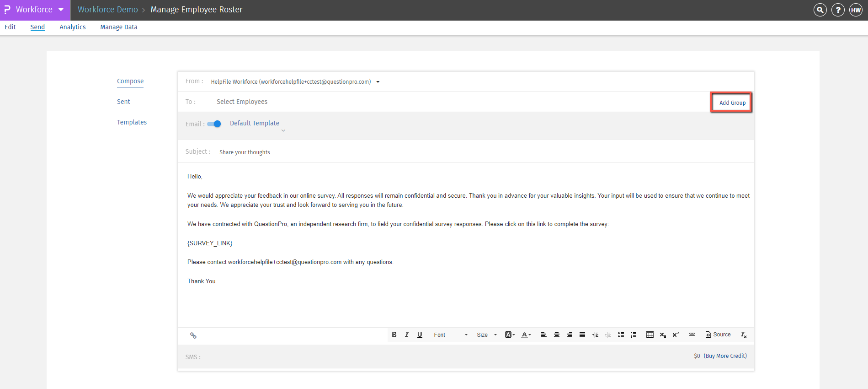The image size is (868, 389).
Task: Click the Add Group button
Action: click(732, 103)
